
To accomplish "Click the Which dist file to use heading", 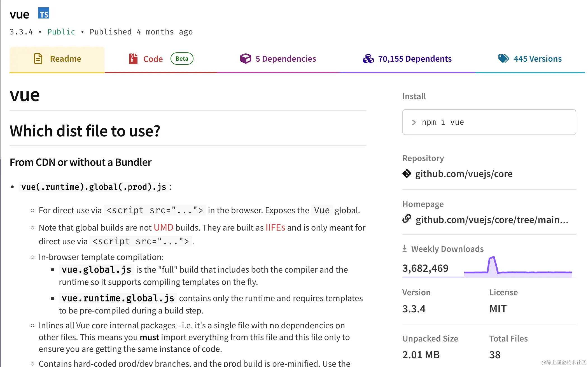I will [x=85, y=131].
